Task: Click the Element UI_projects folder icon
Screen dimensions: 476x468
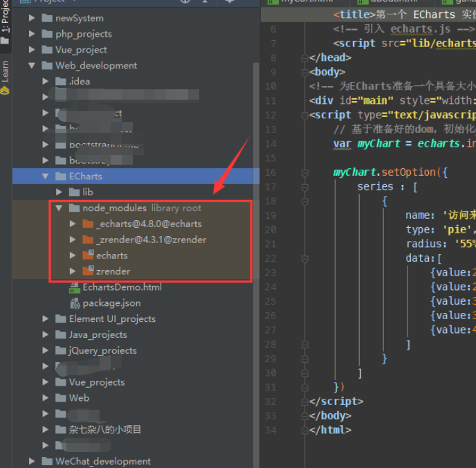Action: point(61,319)
